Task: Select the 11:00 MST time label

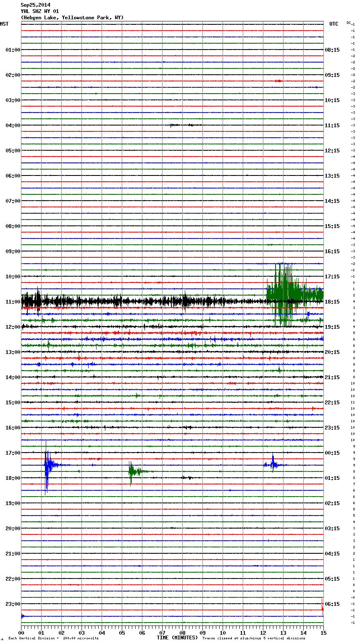Action: coord(13,302)
